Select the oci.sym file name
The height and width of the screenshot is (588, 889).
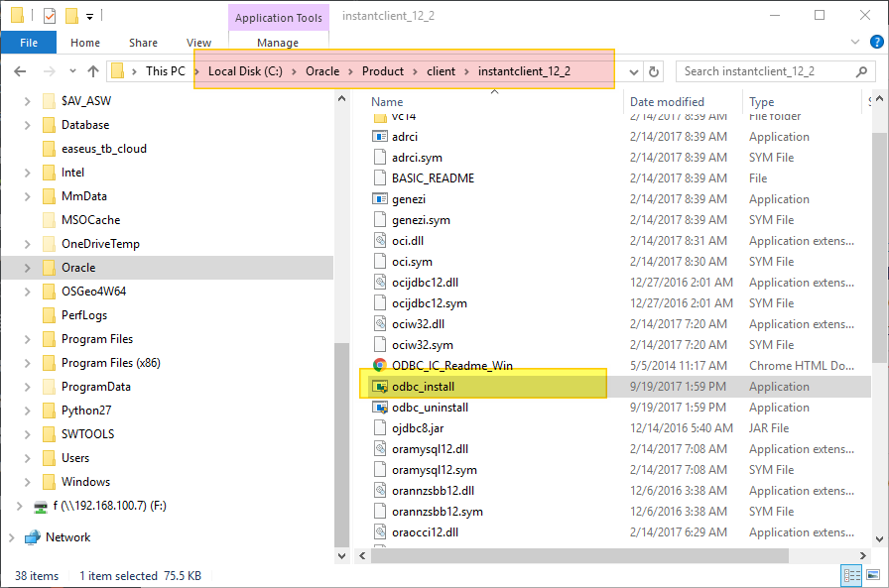[x=412, y=262]
